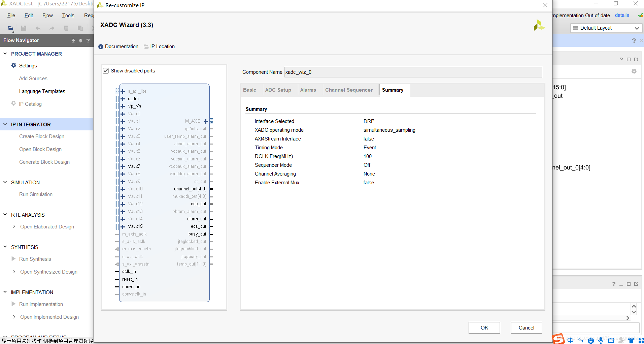Expand the s_axi_lite port plus icon
The width and height of the screenshot is (644, 344).
[123, 91]
